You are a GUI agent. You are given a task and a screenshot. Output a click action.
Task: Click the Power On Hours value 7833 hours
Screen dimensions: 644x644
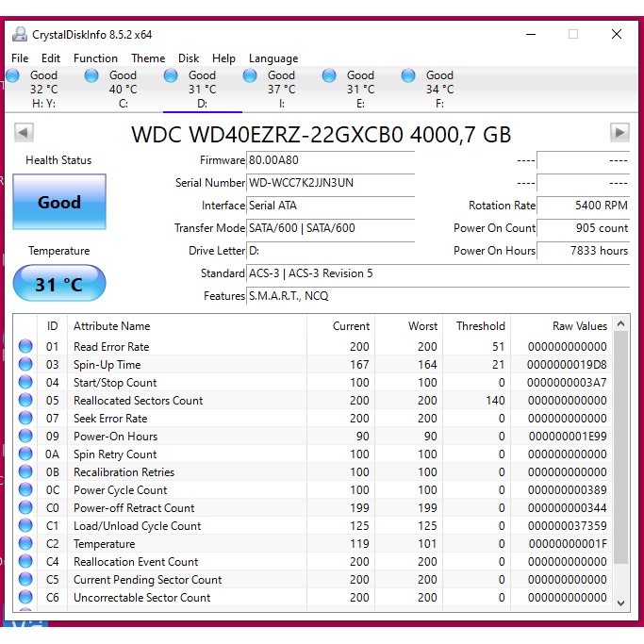584,251
